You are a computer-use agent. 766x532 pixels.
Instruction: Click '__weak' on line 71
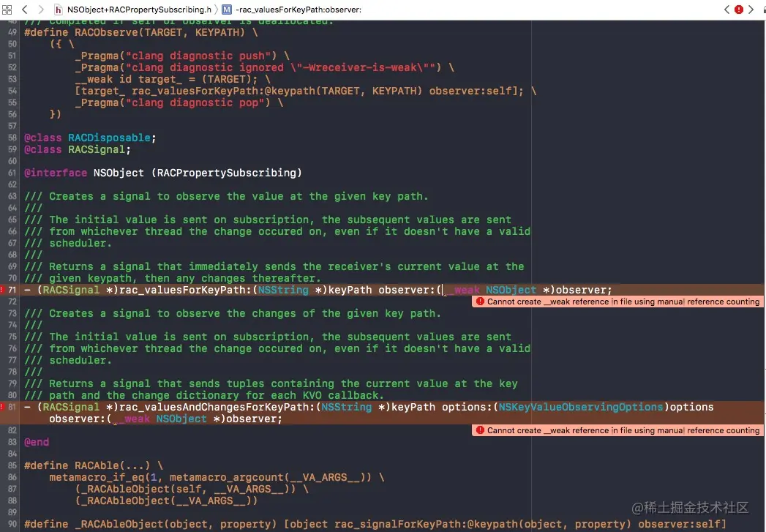pos(464,291)
